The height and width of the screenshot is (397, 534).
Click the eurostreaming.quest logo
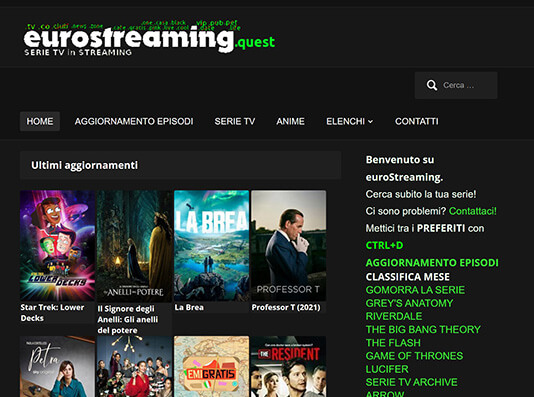coord(149,38)
